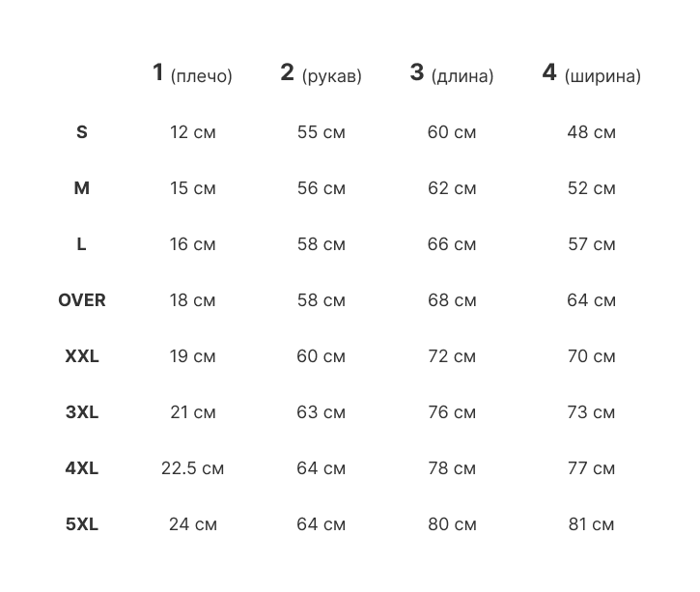The width and height of the screenshot is (700, 592).
Task: Click the 81 см width value
Action: (x=591, y=524)
